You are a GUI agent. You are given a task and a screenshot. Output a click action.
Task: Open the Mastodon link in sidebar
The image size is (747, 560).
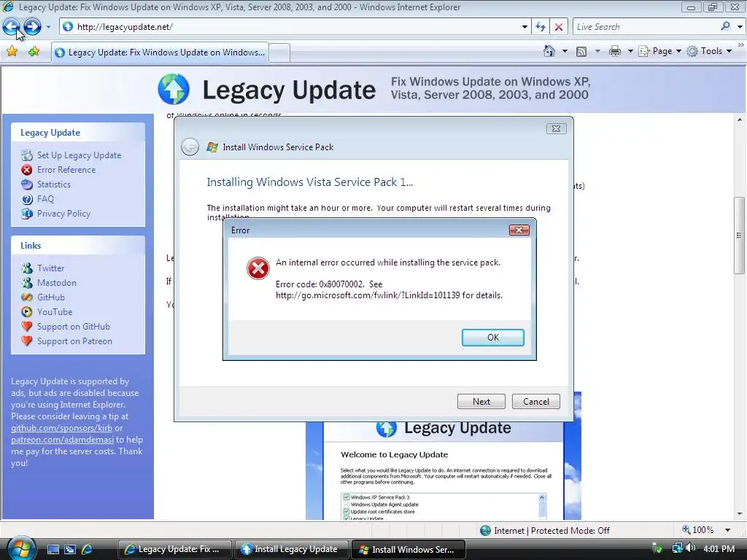pos(57,283)
